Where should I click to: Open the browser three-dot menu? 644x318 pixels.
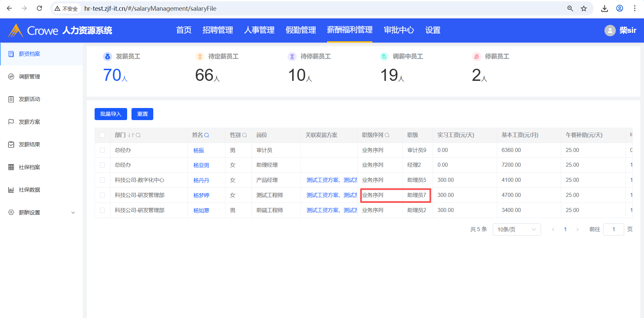point(635,8)
